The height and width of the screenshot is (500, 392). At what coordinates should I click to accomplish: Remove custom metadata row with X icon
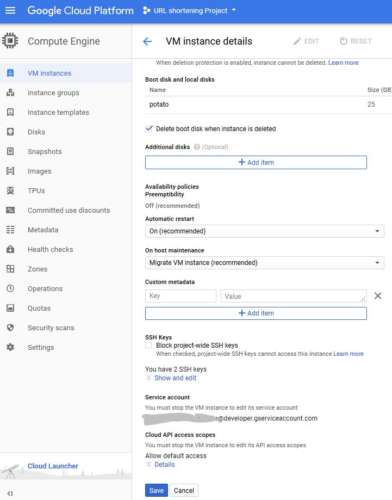pos(378,296)
